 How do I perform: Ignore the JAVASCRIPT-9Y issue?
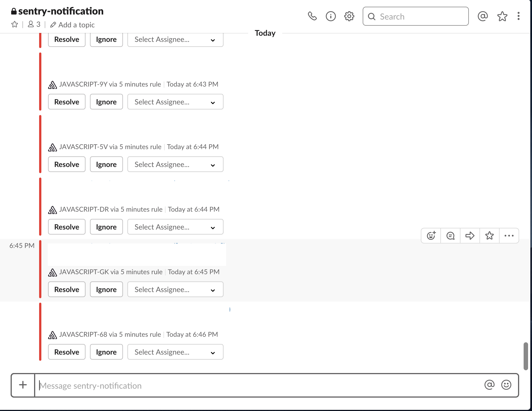point(106,102)
